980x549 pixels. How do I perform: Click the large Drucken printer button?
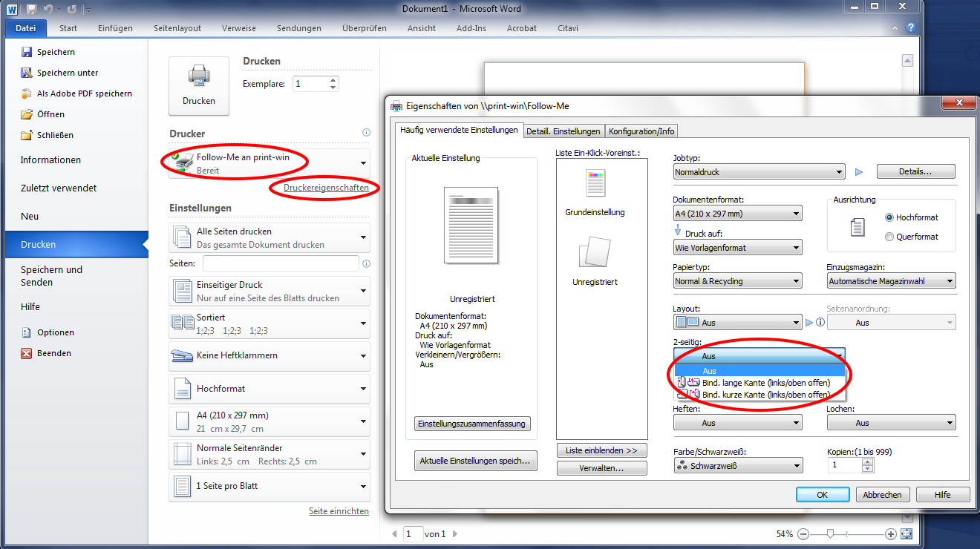199,86
